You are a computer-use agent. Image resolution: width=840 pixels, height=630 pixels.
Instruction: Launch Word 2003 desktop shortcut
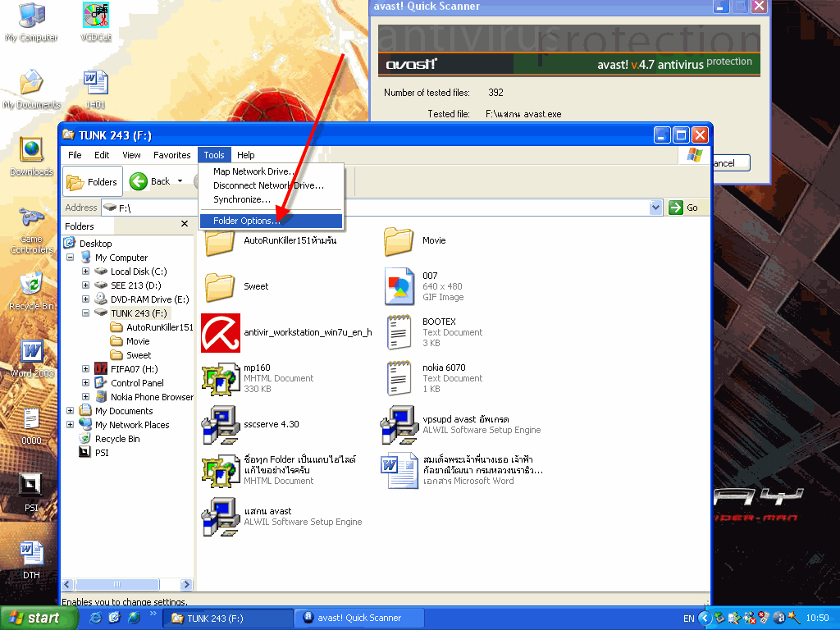[x=31, y=358]
